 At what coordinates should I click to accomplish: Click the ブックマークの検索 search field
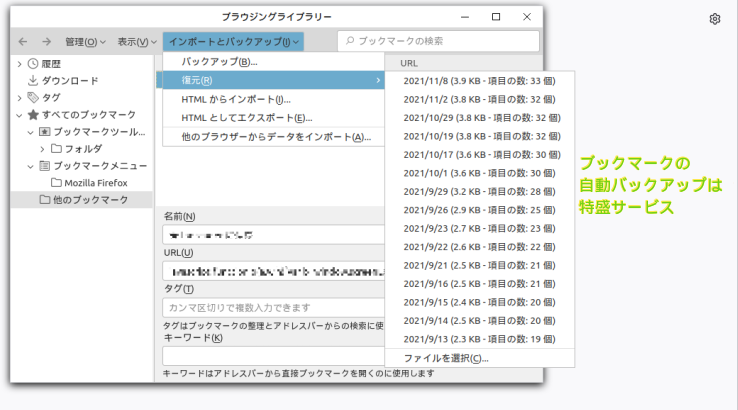440,41
